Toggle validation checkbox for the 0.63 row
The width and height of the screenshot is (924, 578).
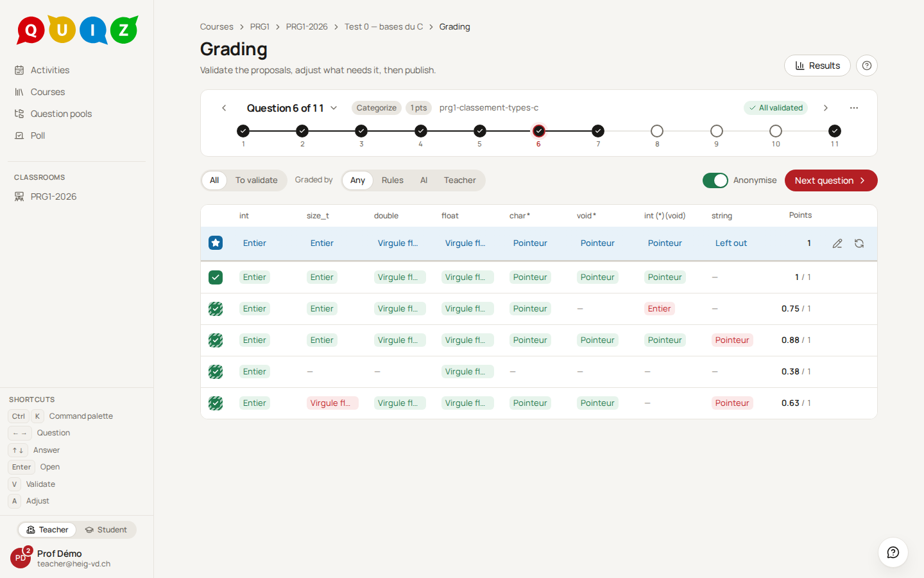click(216, 403)
